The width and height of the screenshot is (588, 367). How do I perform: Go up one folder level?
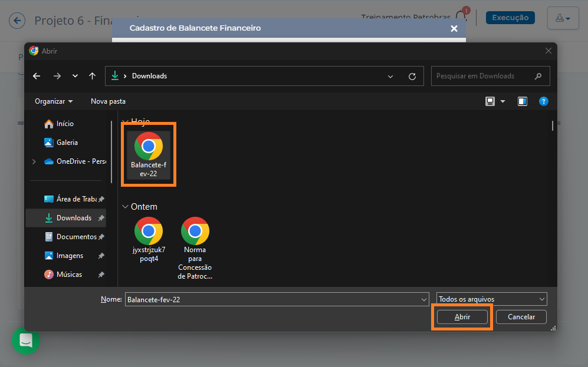point(92,76)
